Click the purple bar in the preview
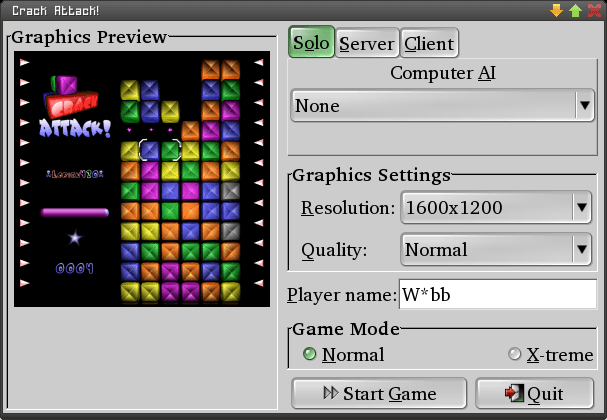 click(x=75, y=212)
